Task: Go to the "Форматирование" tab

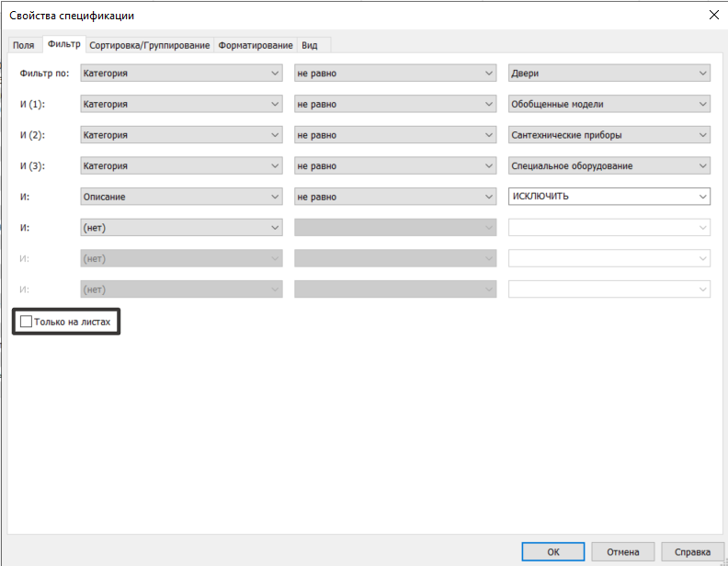Action: (x=256, y=45)
